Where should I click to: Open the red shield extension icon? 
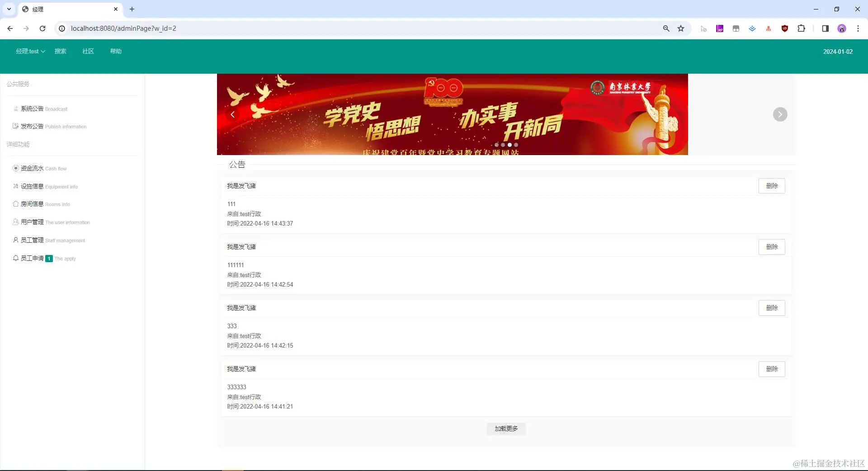pos(785,28)
